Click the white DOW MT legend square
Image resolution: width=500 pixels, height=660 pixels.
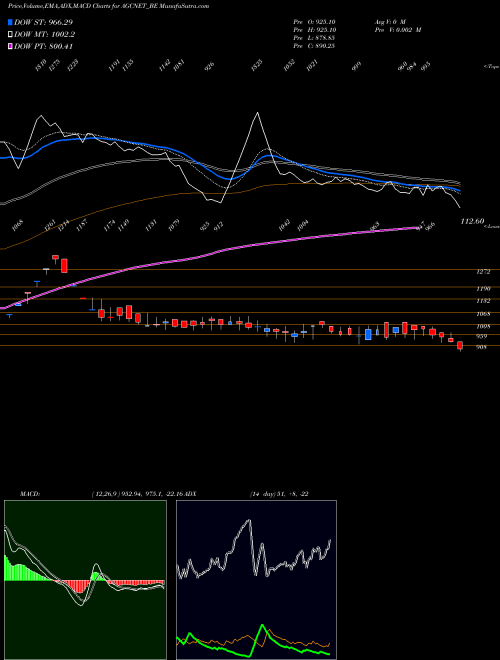10,35
